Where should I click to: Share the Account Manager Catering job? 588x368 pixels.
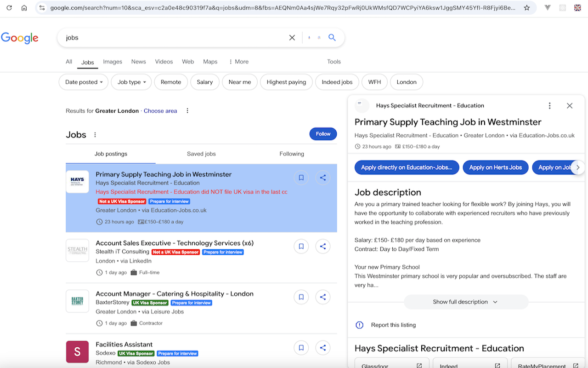(323, 297)
